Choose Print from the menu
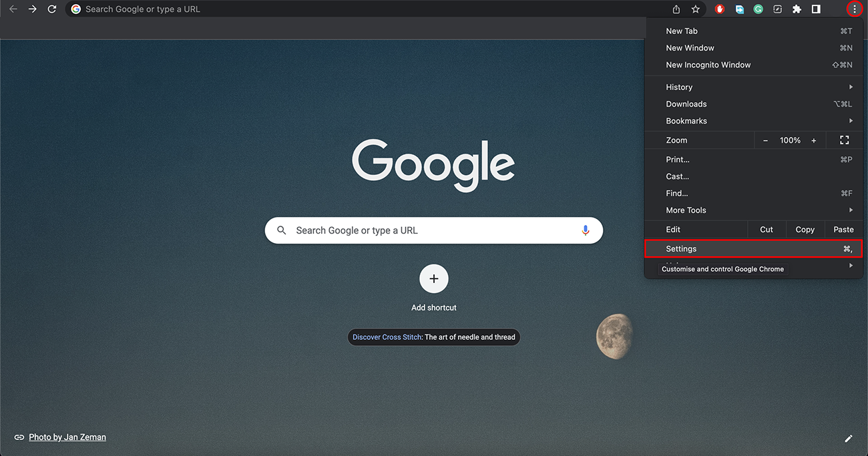Viewport: 868px width, 456px height. (x=754, y=160)
